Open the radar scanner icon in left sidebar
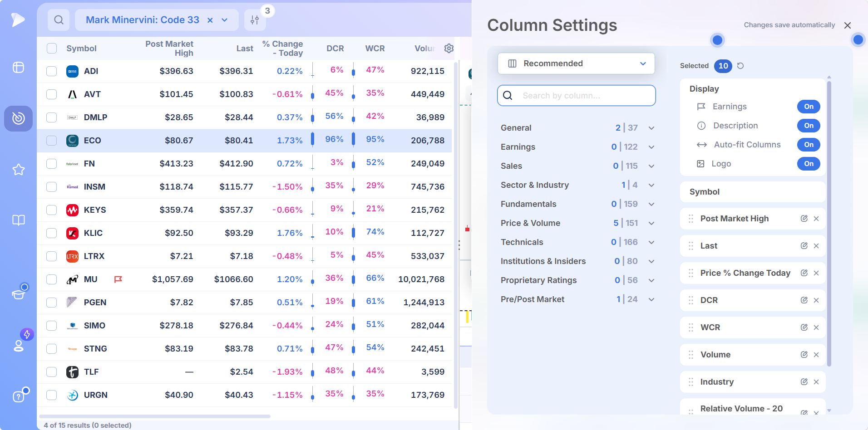 click(x=19, y=118)
